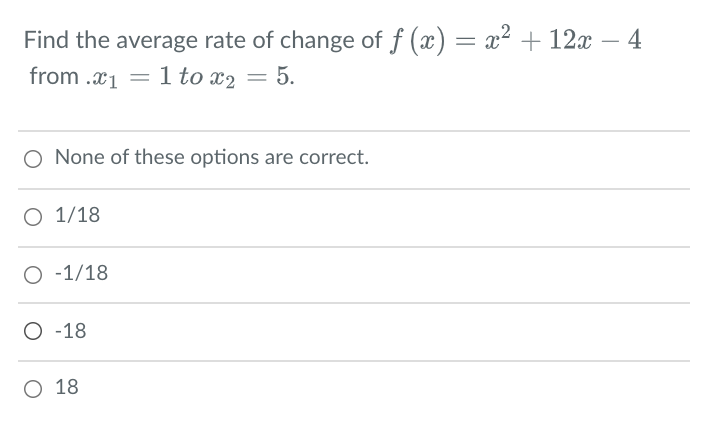The width and height of the screenshot is (710, 430).
Task: Click the "x1 = 1" expression
Action: click(x=132, y=77)
